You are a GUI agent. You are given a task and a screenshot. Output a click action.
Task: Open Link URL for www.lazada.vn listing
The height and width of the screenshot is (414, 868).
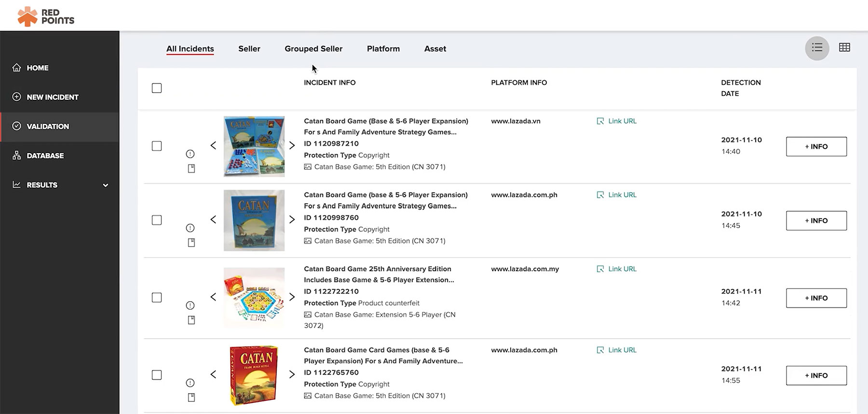[x=617, y=121]
